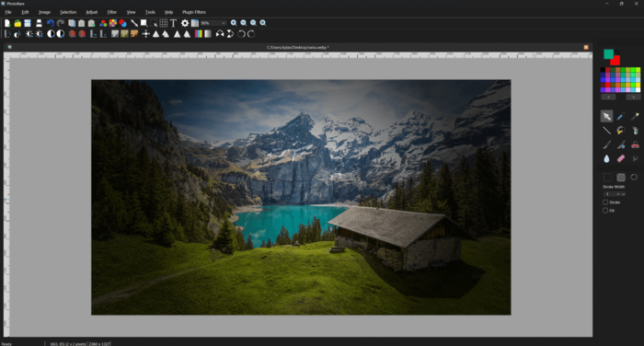Increase Stroke Width with up arrow

point(618,194)
